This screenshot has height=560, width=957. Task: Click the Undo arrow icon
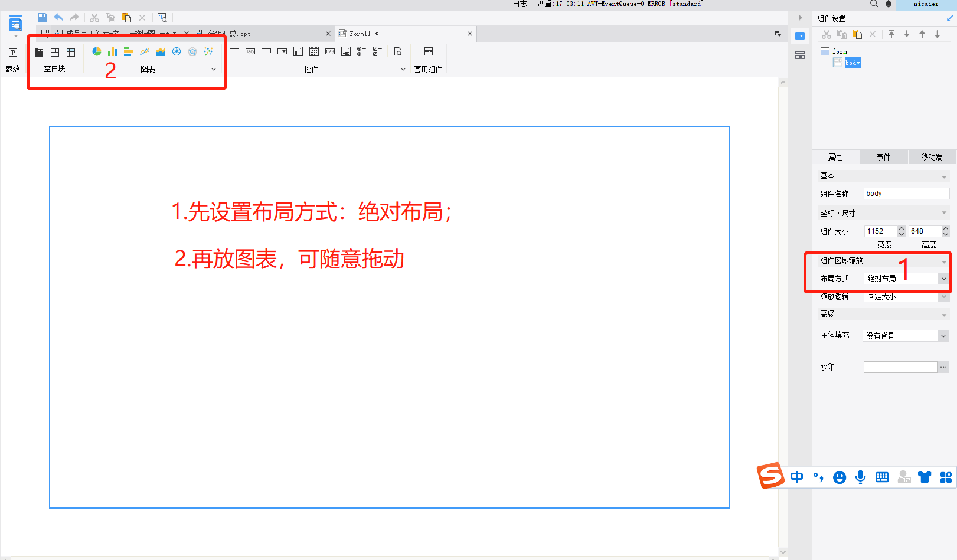point(58,18)
